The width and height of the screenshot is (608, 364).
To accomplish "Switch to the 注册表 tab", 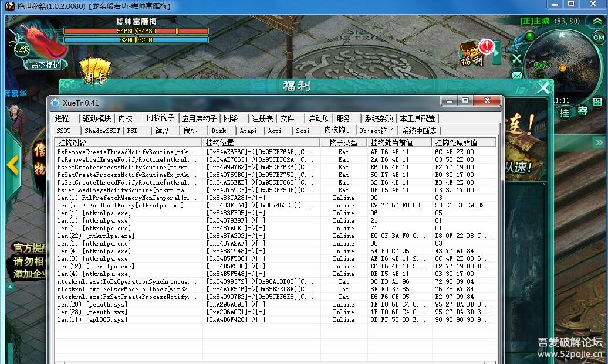I will (262, 118).
